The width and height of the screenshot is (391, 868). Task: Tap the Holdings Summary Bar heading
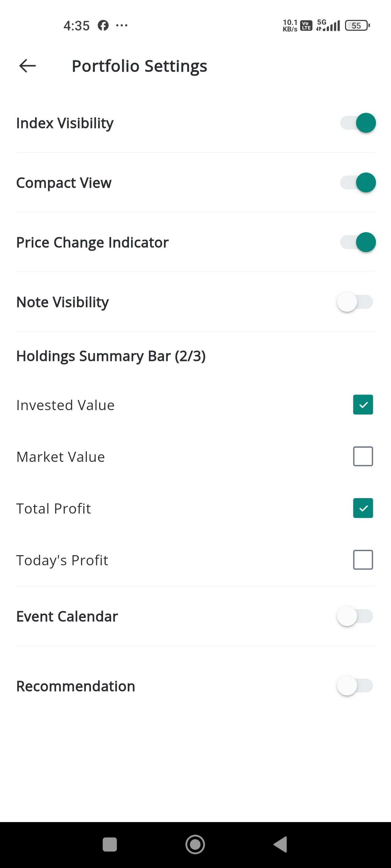[111, 356]
